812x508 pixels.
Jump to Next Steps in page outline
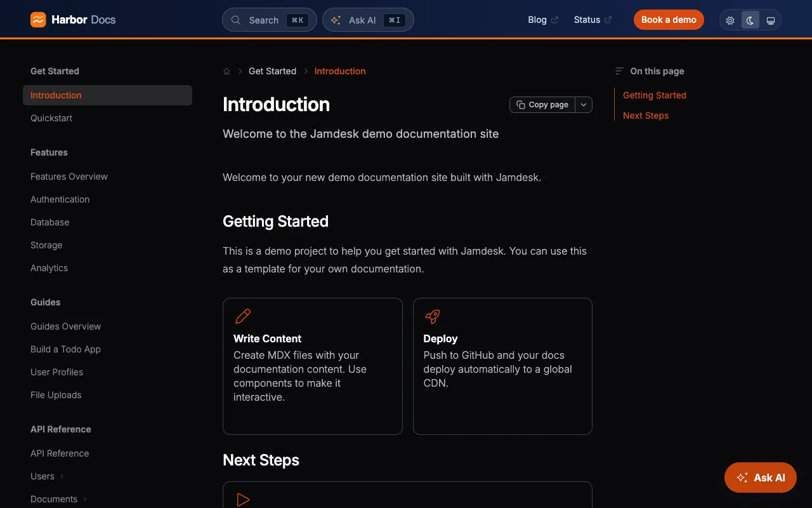click(646, 116)
